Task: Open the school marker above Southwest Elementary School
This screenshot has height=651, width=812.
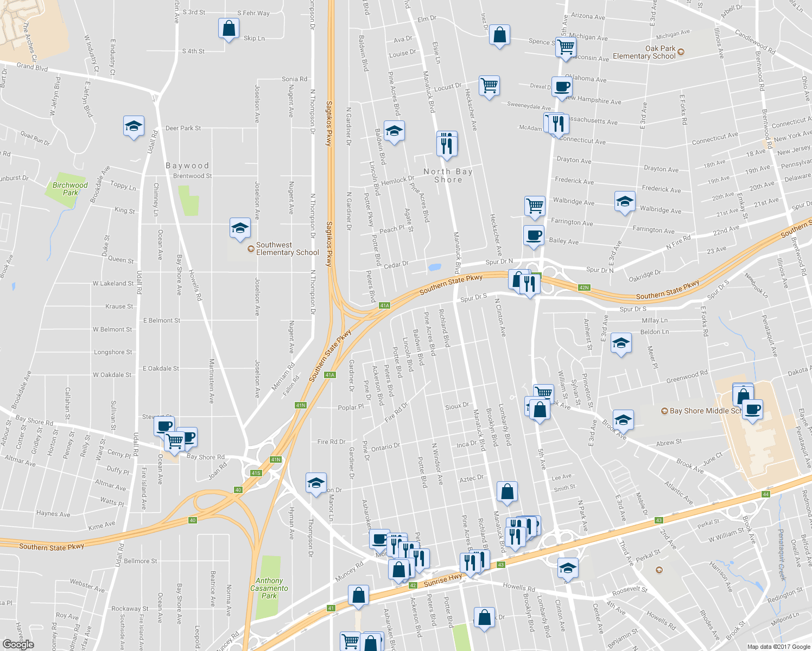Action: click(240, 228)
